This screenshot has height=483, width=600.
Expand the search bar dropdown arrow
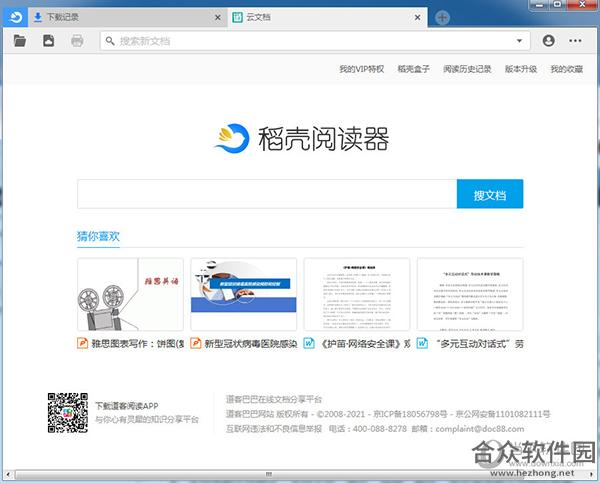[519, 41]
